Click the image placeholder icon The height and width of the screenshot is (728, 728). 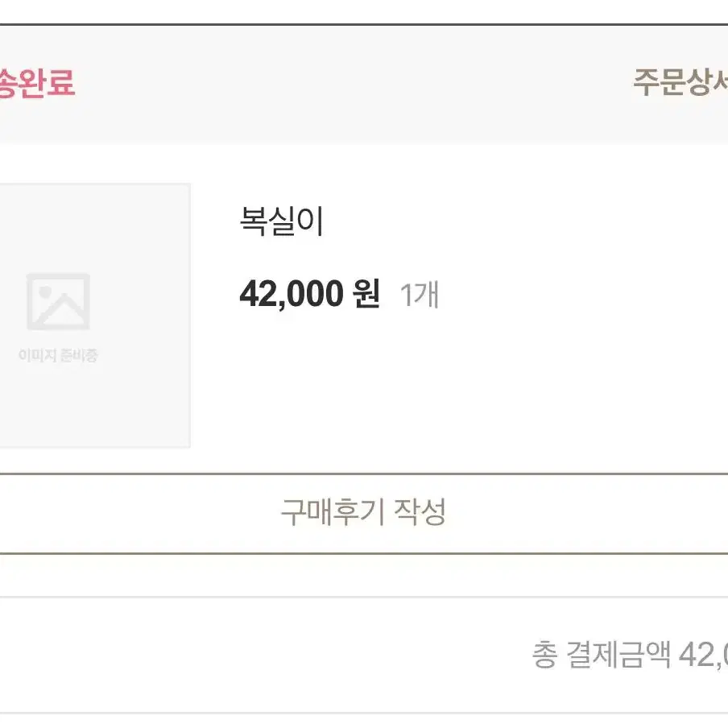click(x=58, y=301)
